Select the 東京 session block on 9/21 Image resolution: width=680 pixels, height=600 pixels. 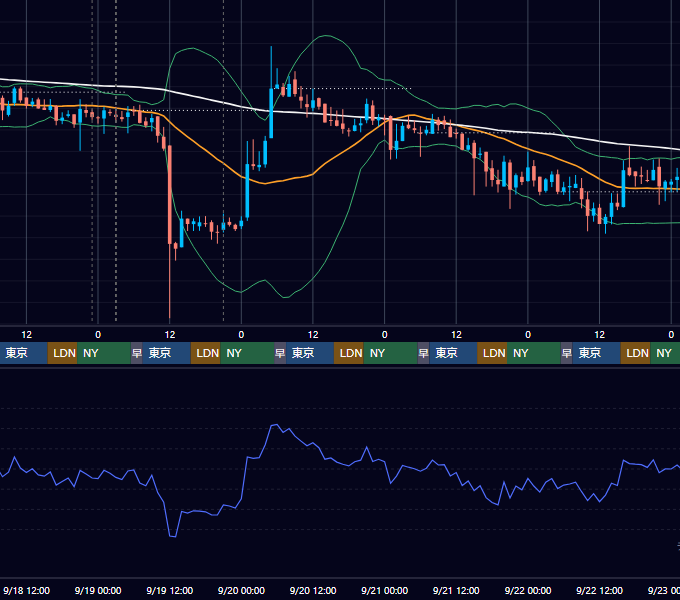pos(453,353)
